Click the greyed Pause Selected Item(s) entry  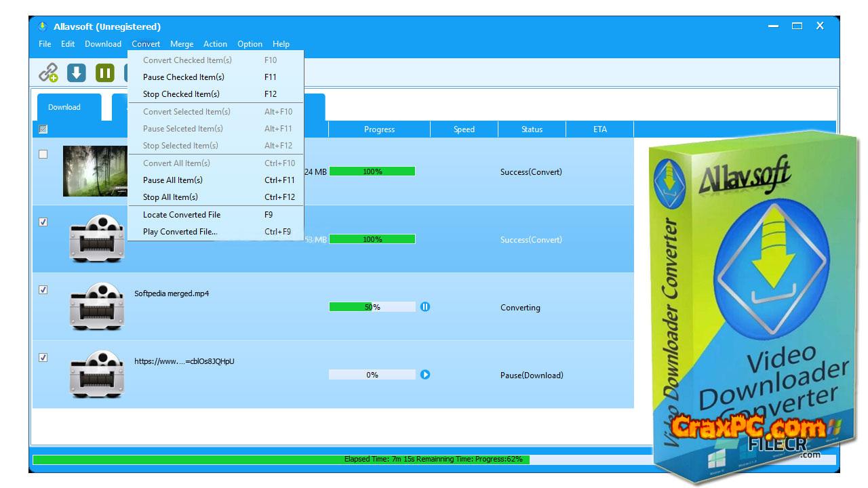(x=216, y=129)
